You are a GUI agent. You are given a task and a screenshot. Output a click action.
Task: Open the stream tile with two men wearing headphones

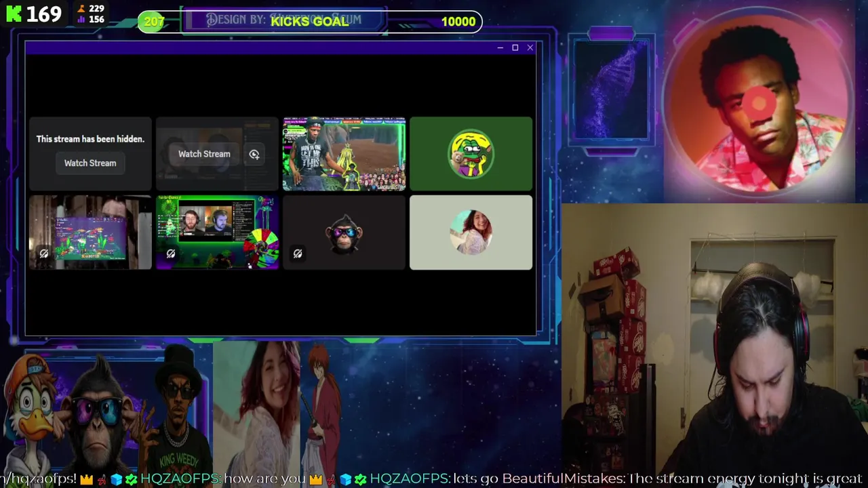217,232
